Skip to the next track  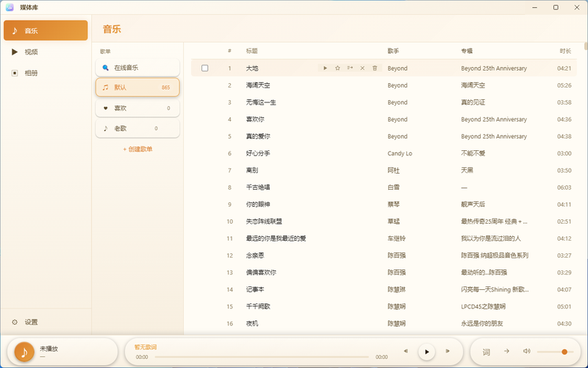click(448, 351)
